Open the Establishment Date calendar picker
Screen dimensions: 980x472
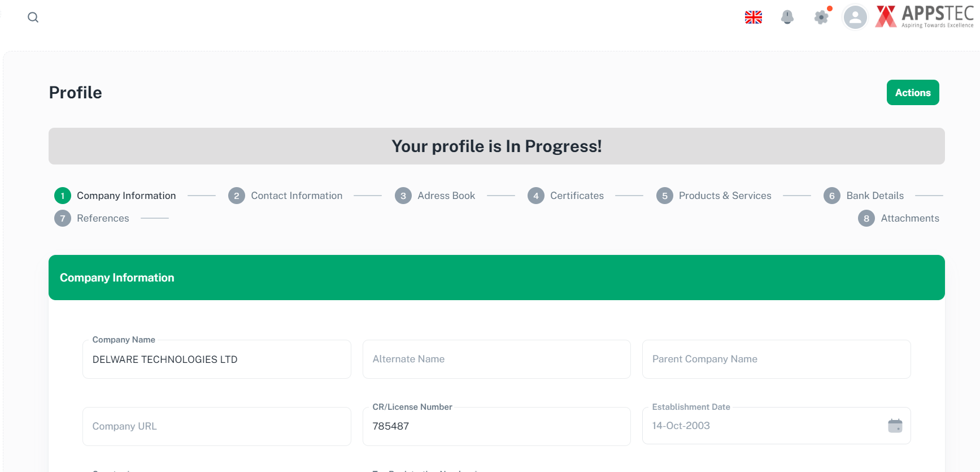(895, 426)
